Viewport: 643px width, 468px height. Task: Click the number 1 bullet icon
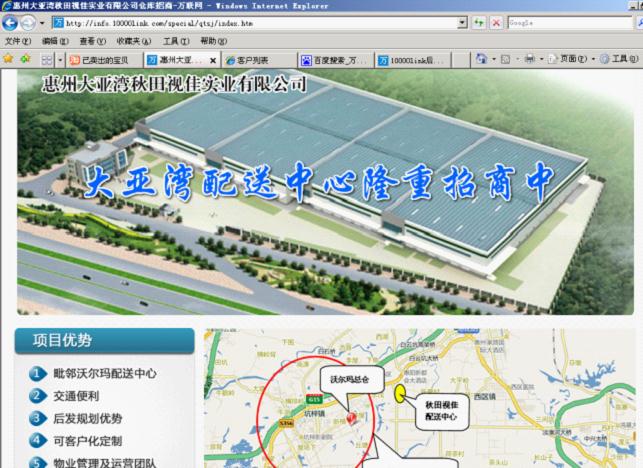37,373
